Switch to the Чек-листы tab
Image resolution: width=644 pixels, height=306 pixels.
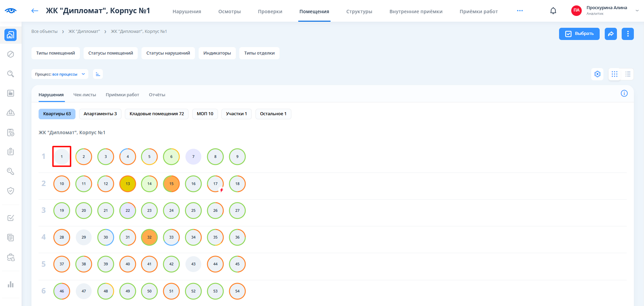(x=85, y=95)
